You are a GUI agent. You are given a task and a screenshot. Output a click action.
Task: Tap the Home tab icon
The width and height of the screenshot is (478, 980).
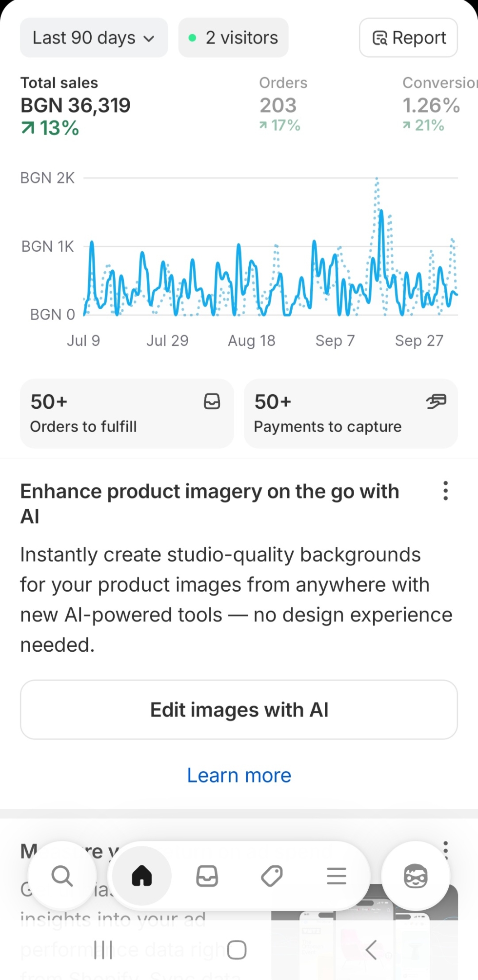click(x=142, y=876)
